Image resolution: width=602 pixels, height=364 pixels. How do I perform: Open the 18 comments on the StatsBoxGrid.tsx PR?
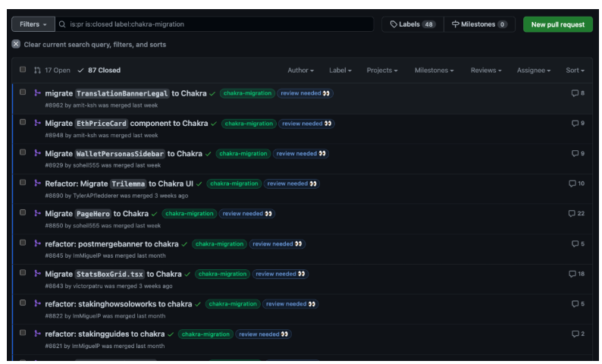(x=576, y=274)
